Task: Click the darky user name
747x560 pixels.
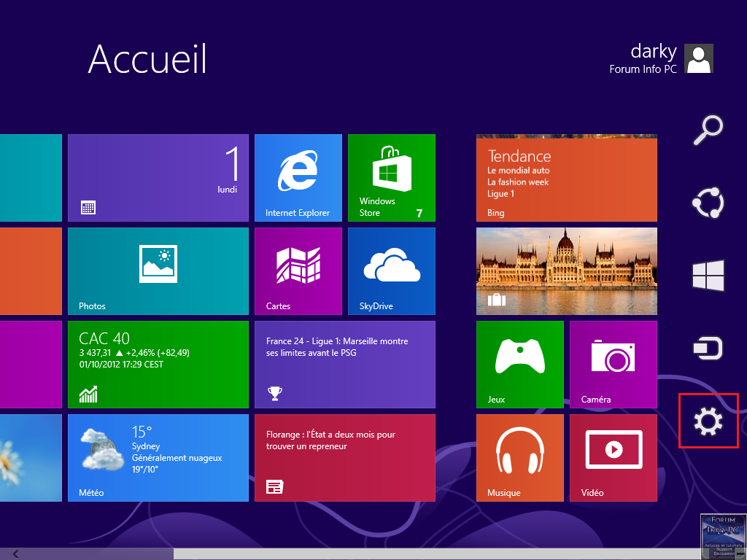Action: tap(654, 52)
